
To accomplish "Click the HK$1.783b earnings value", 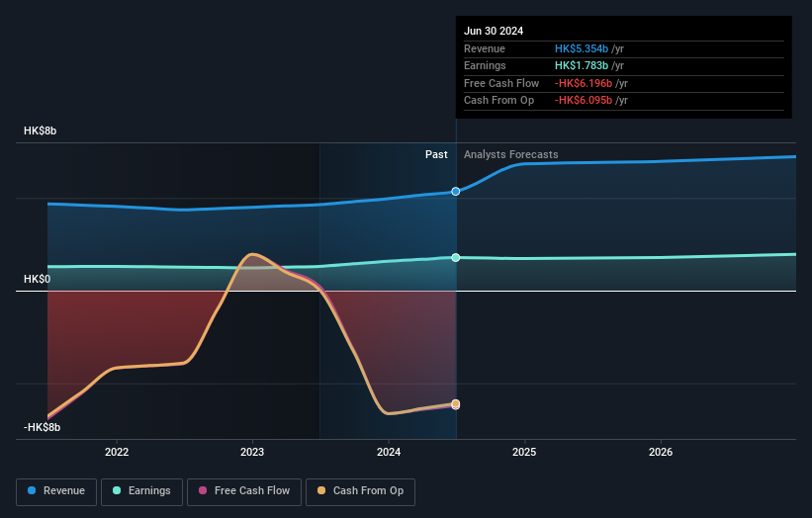I will tap(582, 65).
